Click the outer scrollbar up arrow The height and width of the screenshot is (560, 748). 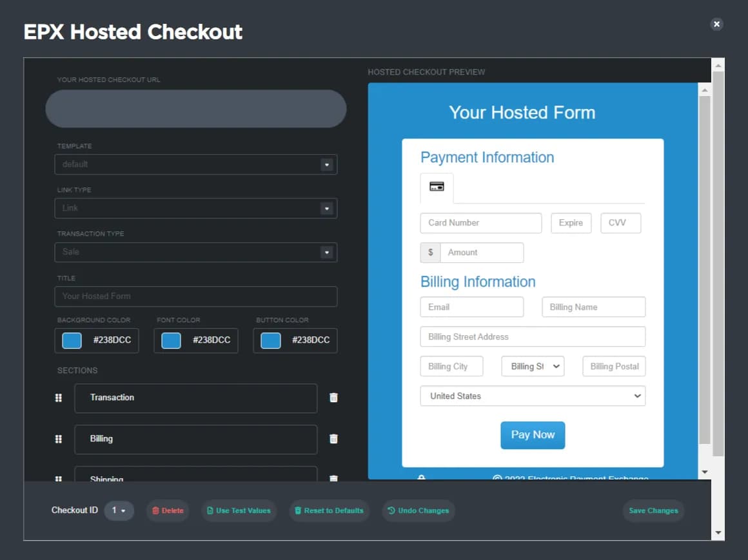(718, 65)
